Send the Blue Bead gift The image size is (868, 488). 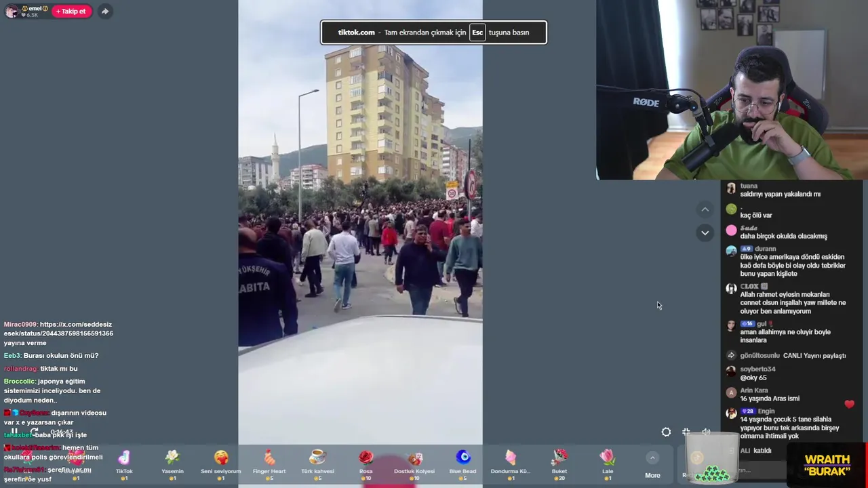coord(462,464)
